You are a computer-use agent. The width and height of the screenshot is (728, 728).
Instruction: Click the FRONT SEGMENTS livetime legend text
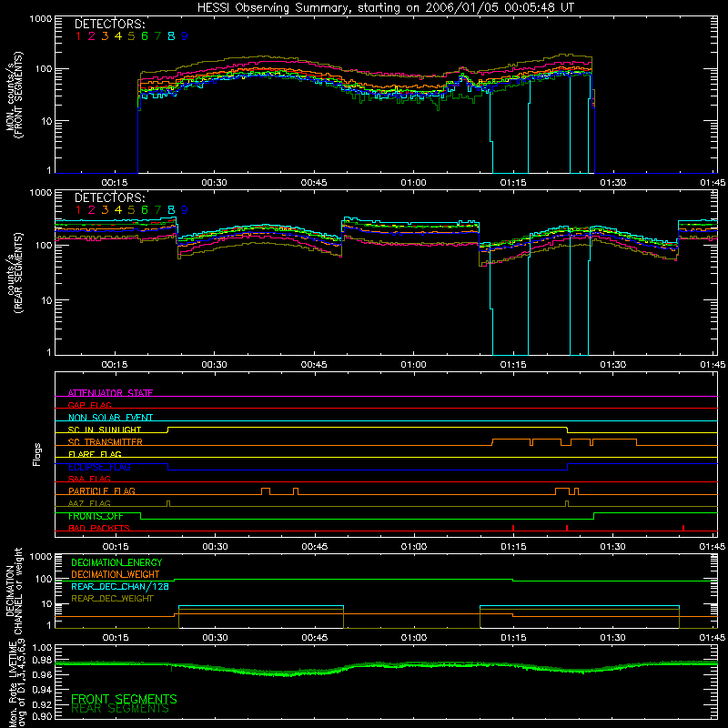click(124, 699)
